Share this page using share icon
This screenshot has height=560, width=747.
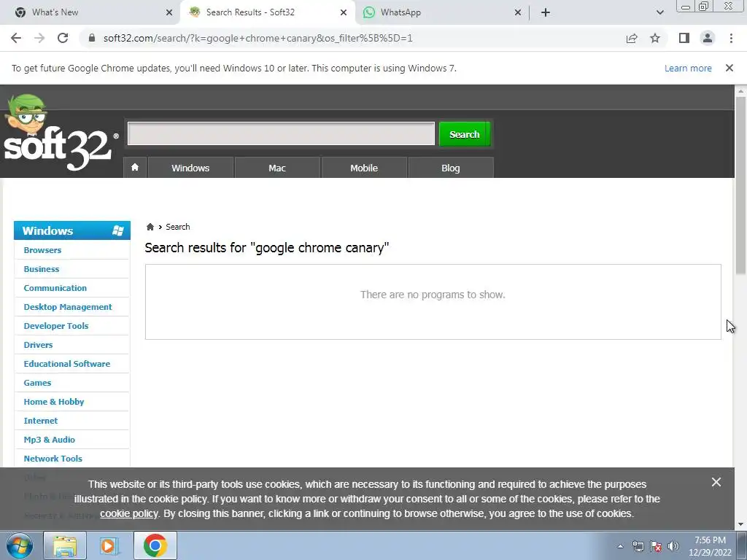(632, 38)
